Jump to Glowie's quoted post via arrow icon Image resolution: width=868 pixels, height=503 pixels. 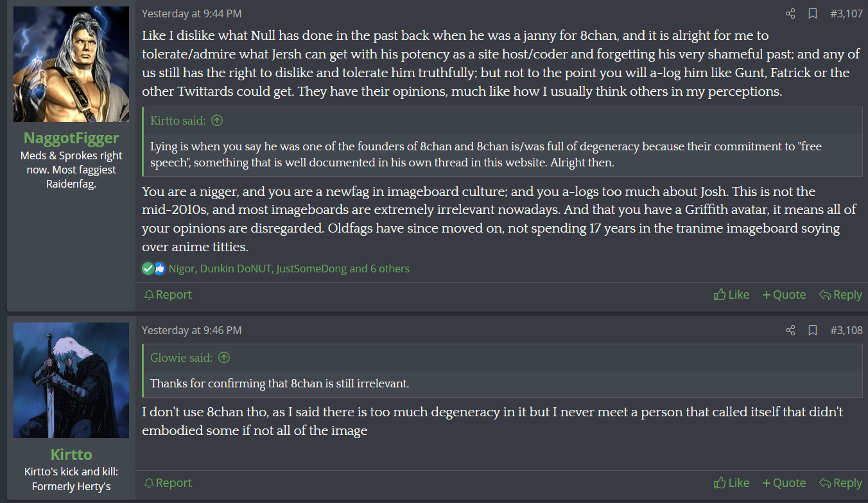coord(224,358)
